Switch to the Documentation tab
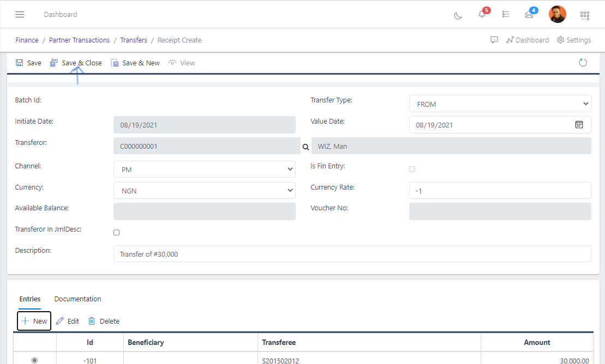Image resolution: width=605 pixels, height=364 pixels. tap(77, 299)
